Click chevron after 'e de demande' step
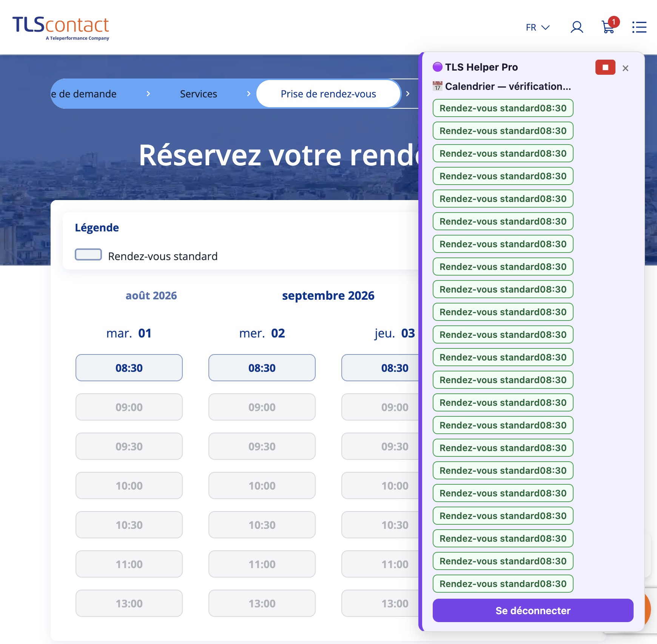The height and width of the screenshot is (644, 657). (x=148, y=94)
